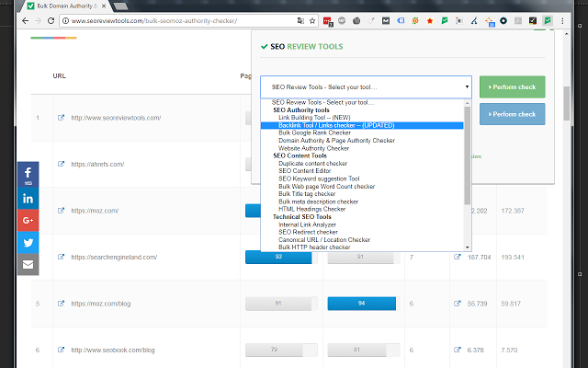Select Website Authority Checker option
Viewport: 588px width, 368px height.
pyautogui.click(x=362, y=148)
